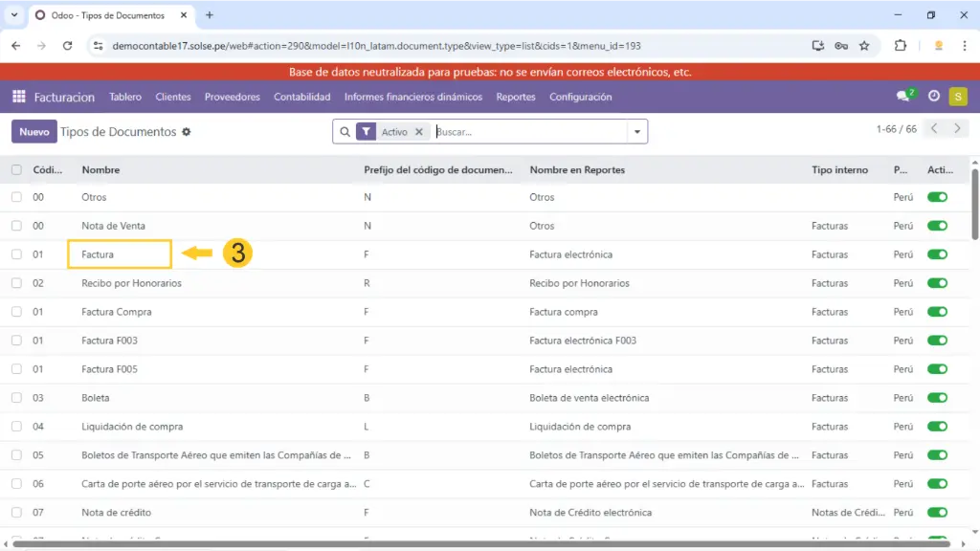Open the Odoo apps grid menu
This screenshot has height=551, width=980.
point(18,97)
